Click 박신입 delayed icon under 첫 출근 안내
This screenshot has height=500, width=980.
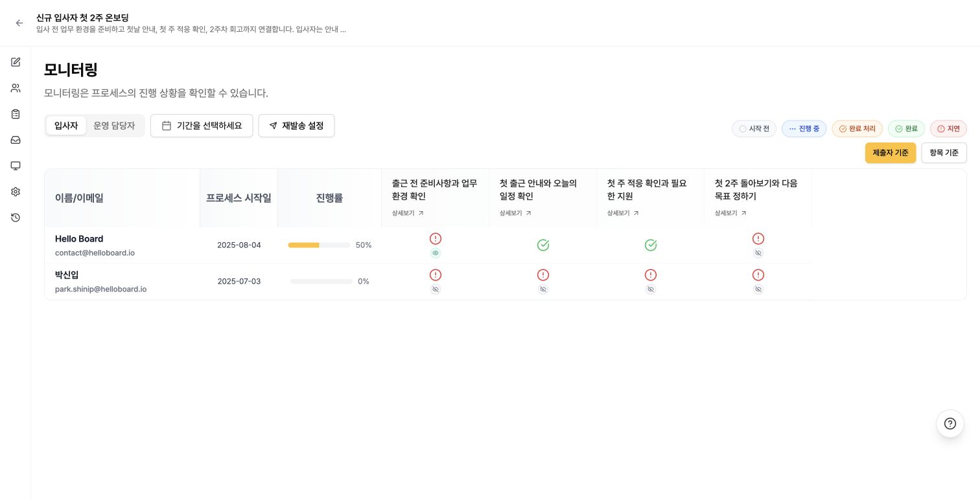(543, 275)
